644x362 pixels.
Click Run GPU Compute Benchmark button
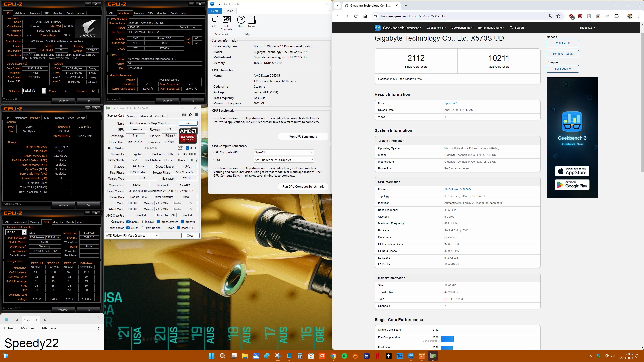303,187
